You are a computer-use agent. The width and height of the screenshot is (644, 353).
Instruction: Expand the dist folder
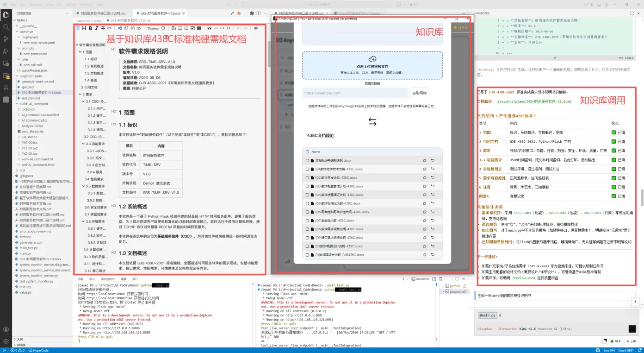point(17,170)
